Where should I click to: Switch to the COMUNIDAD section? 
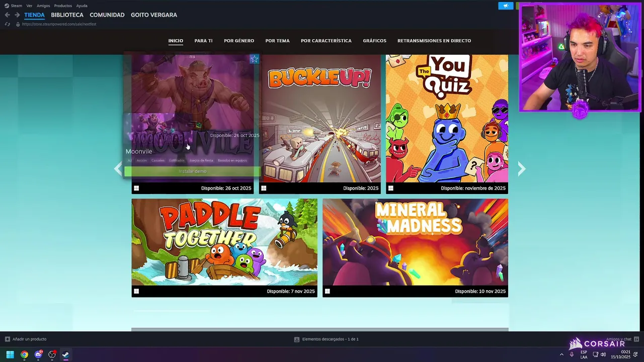click(x=107, y=15)
